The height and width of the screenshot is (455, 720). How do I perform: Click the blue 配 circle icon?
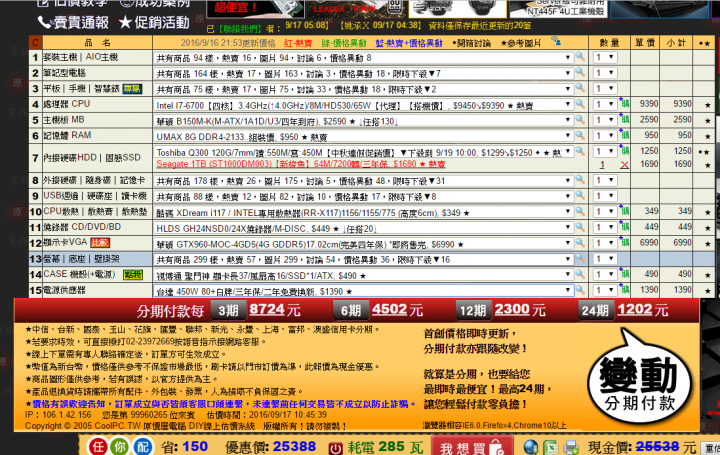[142, 446]
